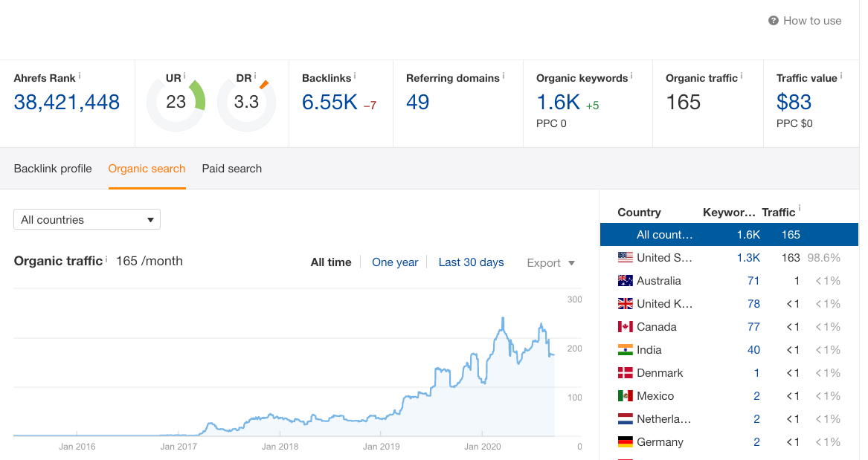Click the Traffic column header
This screenshot has height=460, width=868.
778,213
